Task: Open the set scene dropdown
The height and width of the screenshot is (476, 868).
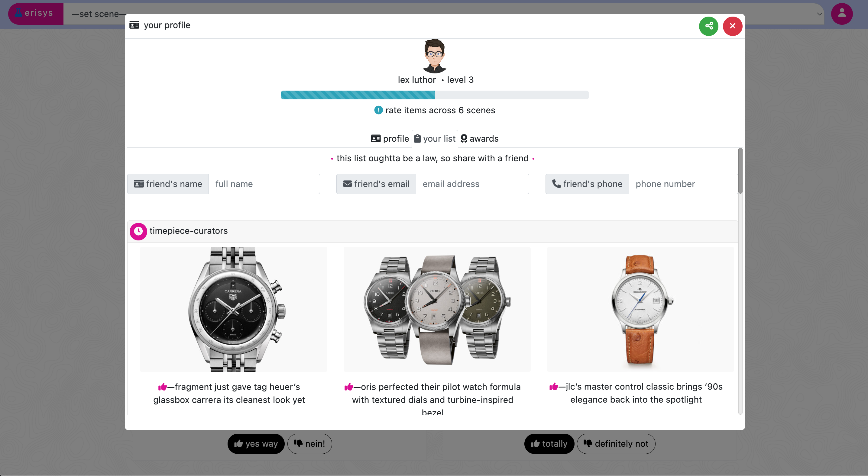Action: 443,14
